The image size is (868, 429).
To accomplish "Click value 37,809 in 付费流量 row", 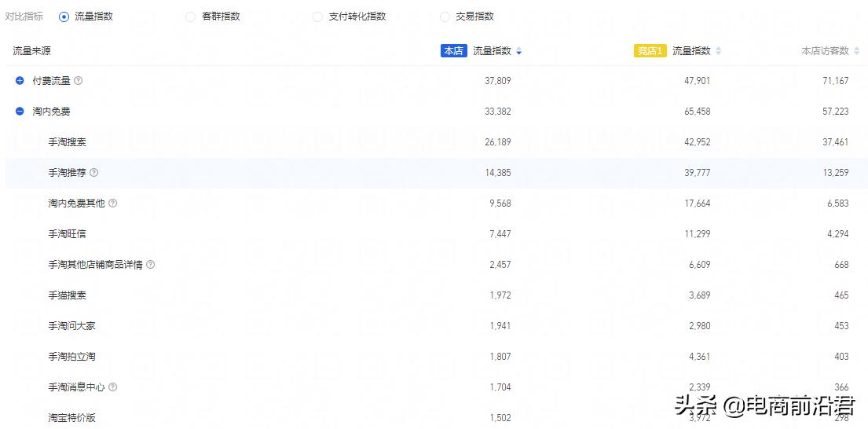I will 498,81.
